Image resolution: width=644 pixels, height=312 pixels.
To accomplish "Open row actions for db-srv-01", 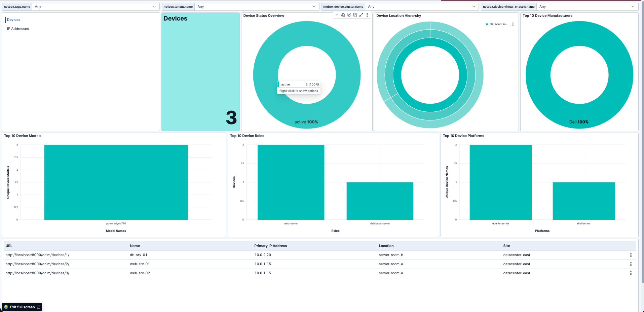I will pyautogui.click(x=631, y=255).
